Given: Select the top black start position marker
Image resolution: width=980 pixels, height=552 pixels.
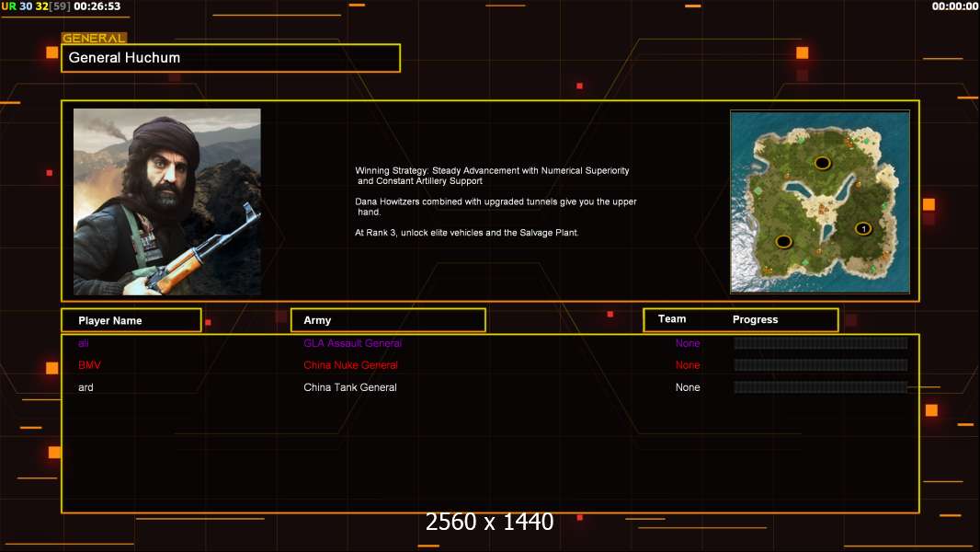Looking at the screenshot, I should 822,163.
